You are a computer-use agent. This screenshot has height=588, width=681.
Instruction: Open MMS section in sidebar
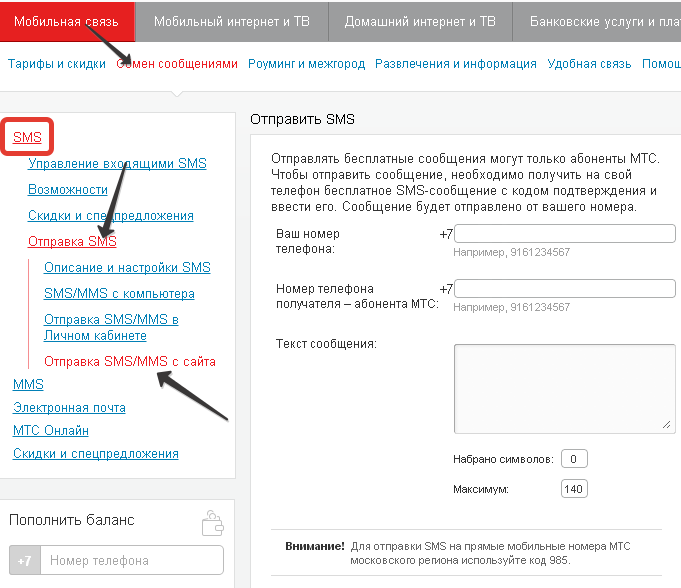point(28,385)
